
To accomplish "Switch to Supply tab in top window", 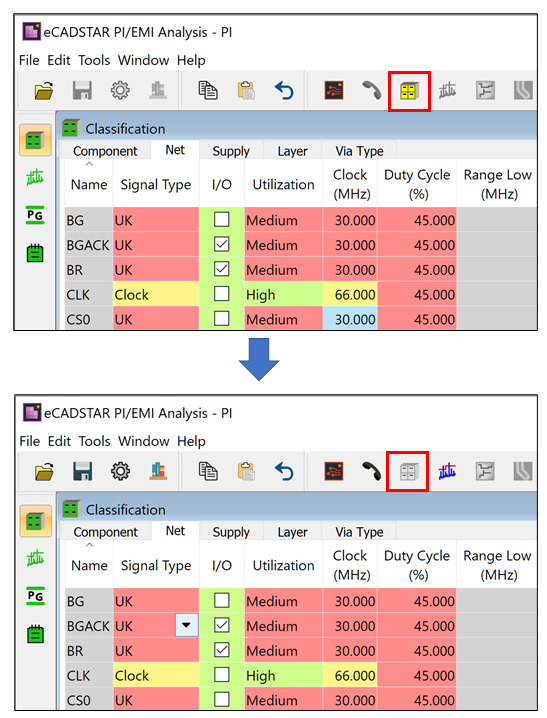I will 231,151.
